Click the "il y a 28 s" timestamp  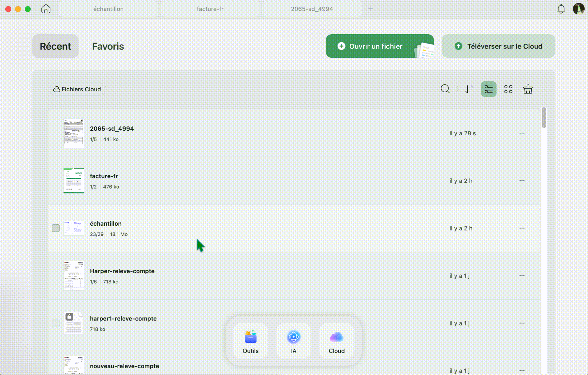click(463, 133)
